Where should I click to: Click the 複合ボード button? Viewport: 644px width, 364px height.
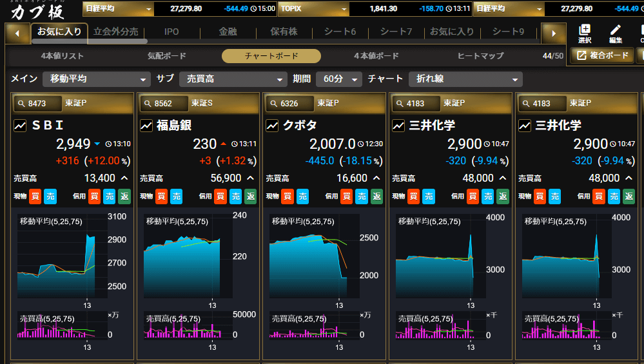602,55
